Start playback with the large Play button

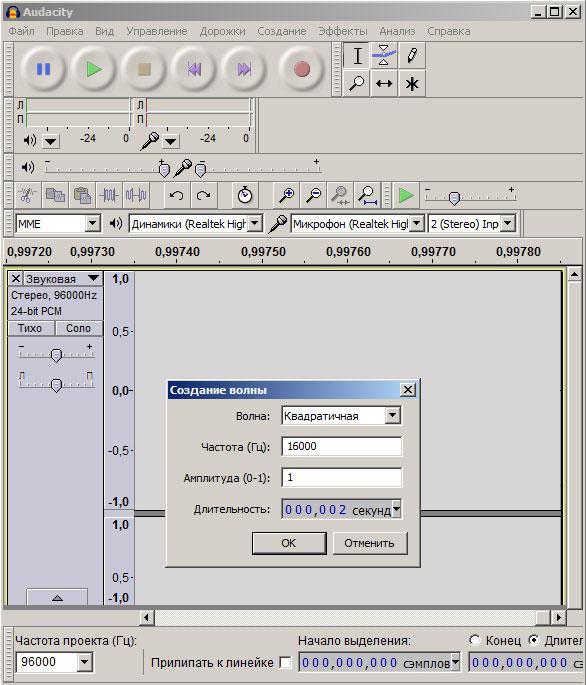tap(94, 69)
